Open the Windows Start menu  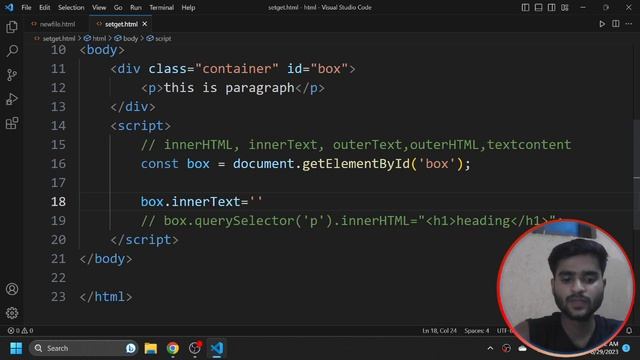(x=16, y=348)
